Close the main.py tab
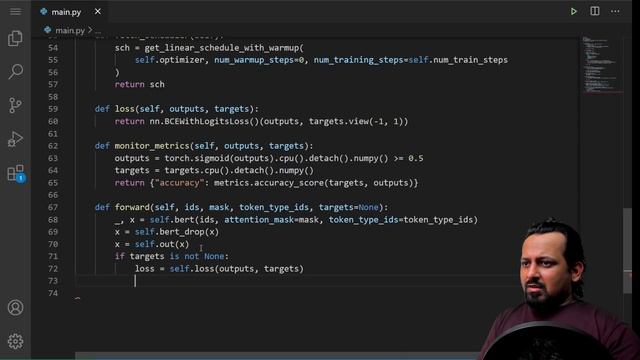The height and width of the screenshot is (360, 640). [98, 11]
